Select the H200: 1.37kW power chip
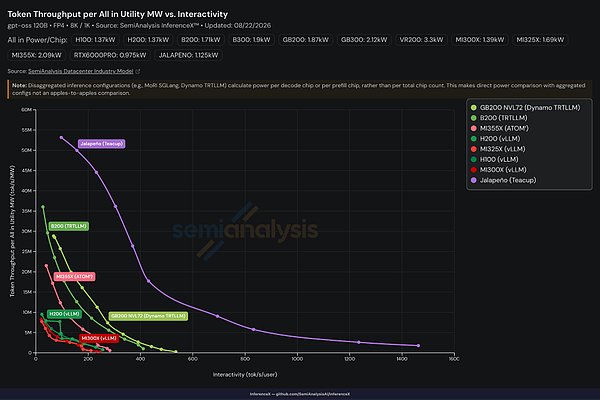 point(148,40)
